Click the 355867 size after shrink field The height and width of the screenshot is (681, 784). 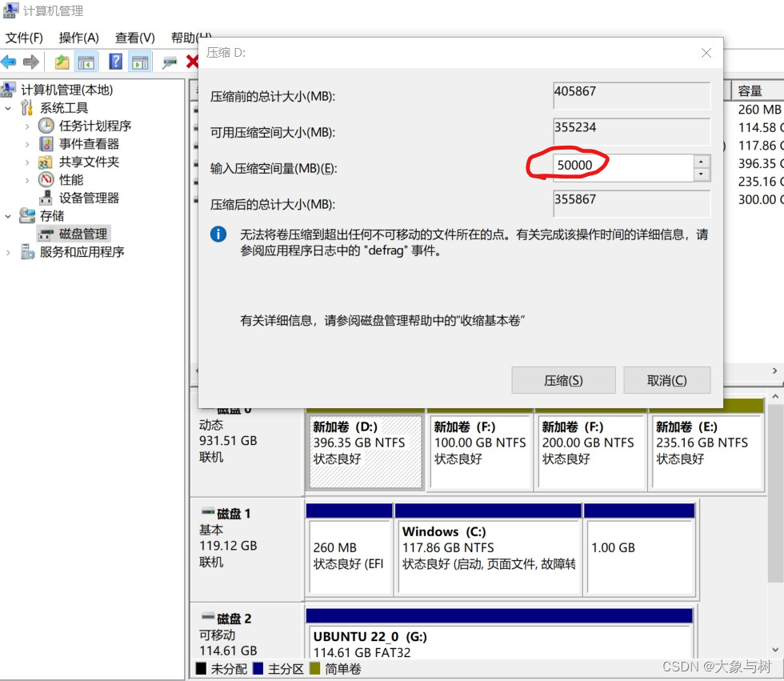631,203
